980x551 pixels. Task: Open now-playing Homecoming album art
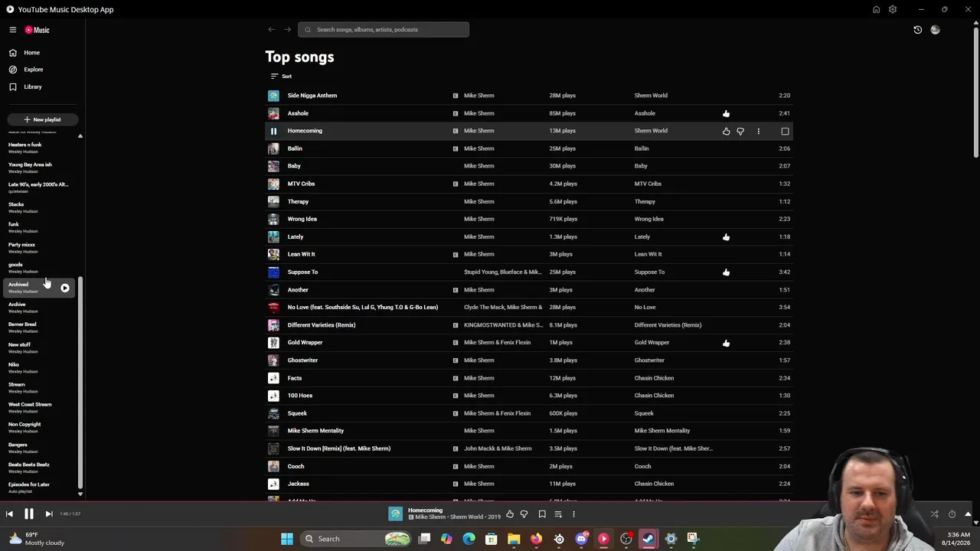[x=395, y=514]
